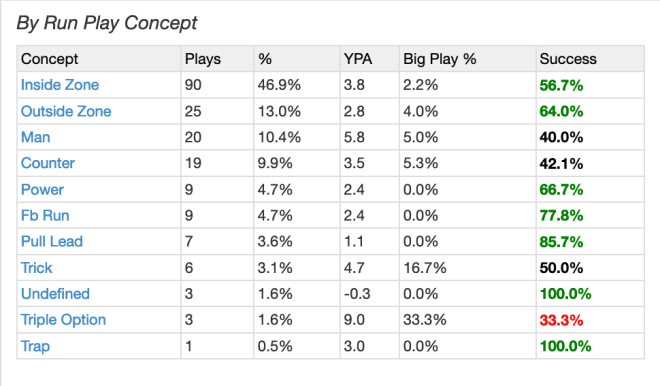The height and width of the screenshot is (386, 660).
Task: Click the 85.7% success value for Pull Lead
Action: tap(561, 242)
